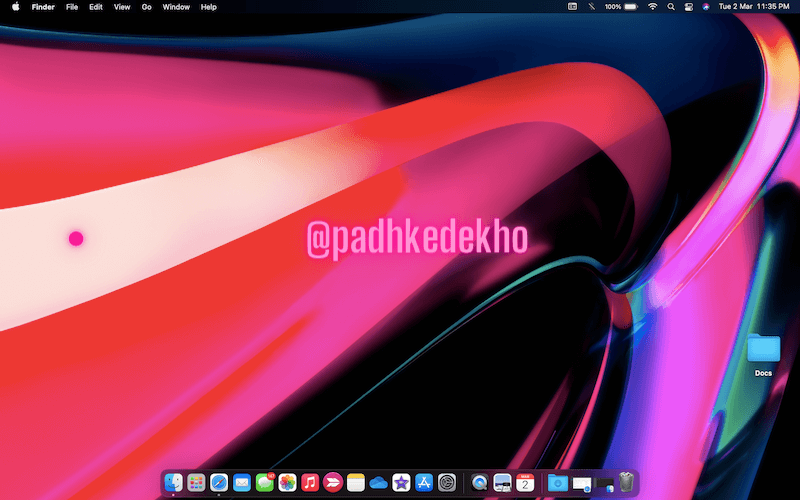Open the Downloads folder stack in Dock
The width and height of the screenshot is (800, 500).
coord(558,482)
